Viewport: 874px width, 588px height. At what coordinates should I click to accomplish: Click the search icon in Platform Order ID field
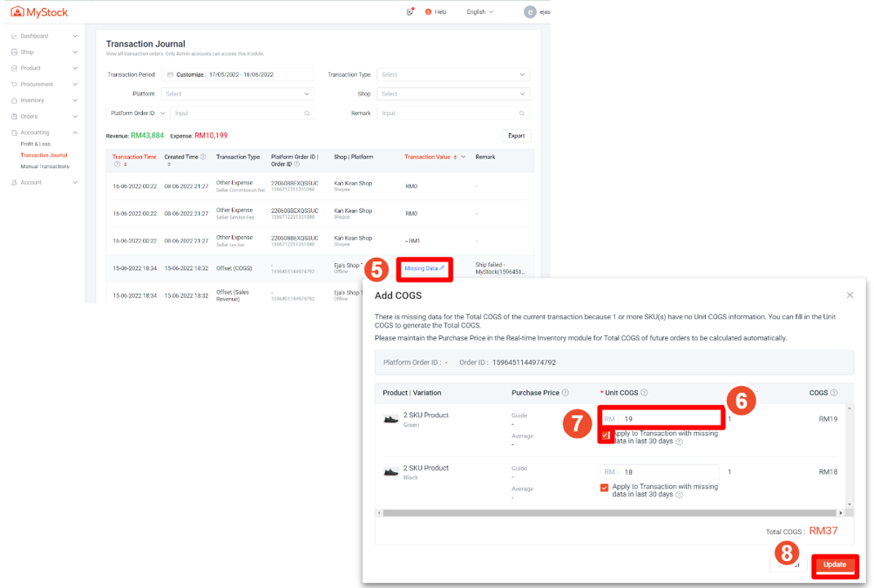(307, 114)
